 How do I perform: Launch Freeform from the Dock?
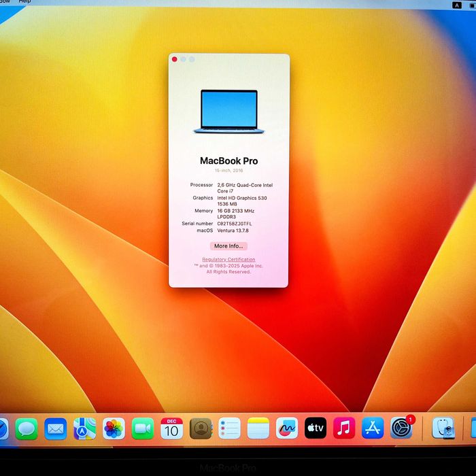(x=287, y=428)
